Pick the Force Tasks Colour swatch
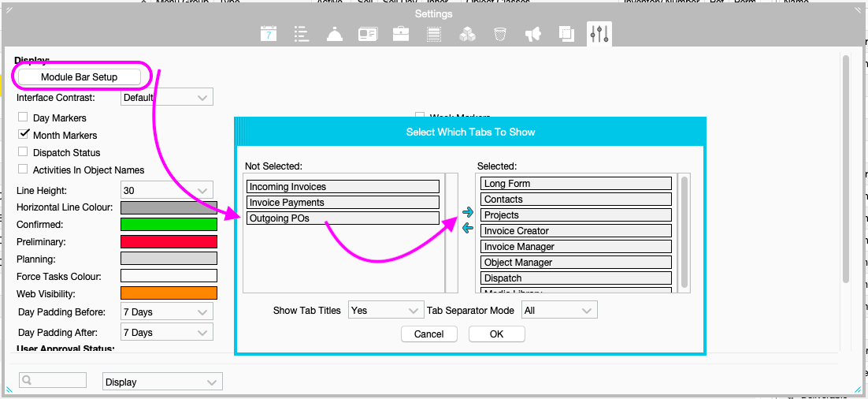The width and height of the screenshot is (868, 399). (x=169, y=276)
